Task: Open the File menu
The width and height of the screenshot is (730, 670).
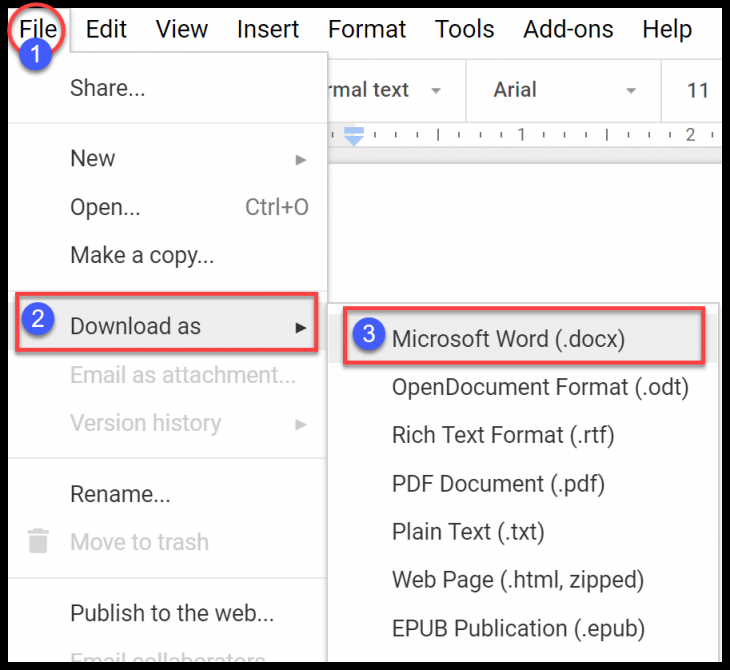Action: [38, 29]
